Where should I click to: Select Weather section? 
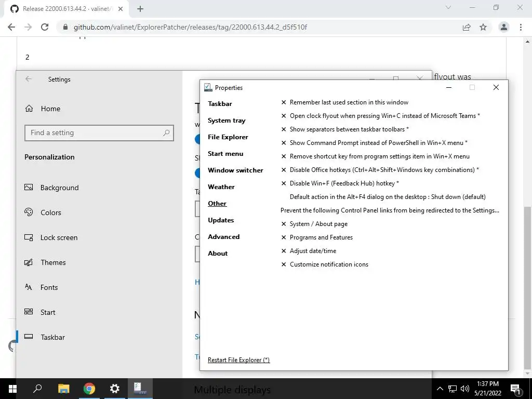click(x=221, y=187)
